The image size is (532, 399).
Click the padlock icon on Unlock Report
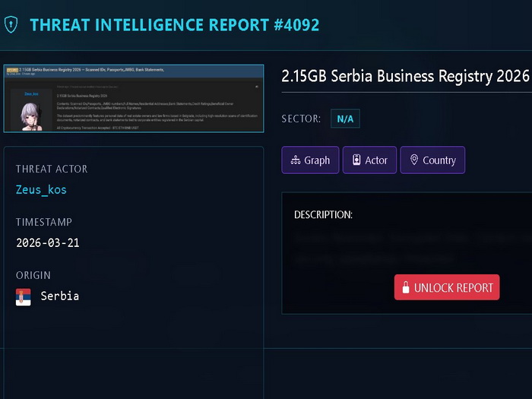pos(406,288)
